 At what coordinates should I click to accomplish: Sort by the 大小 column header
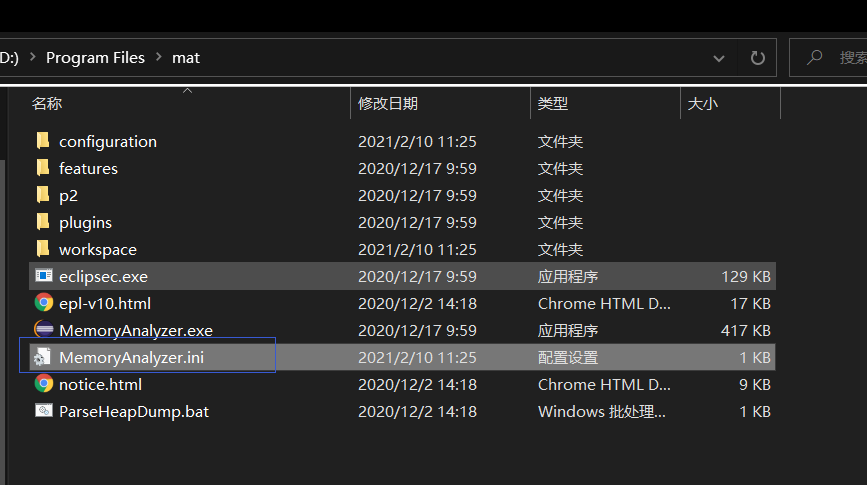703,103
